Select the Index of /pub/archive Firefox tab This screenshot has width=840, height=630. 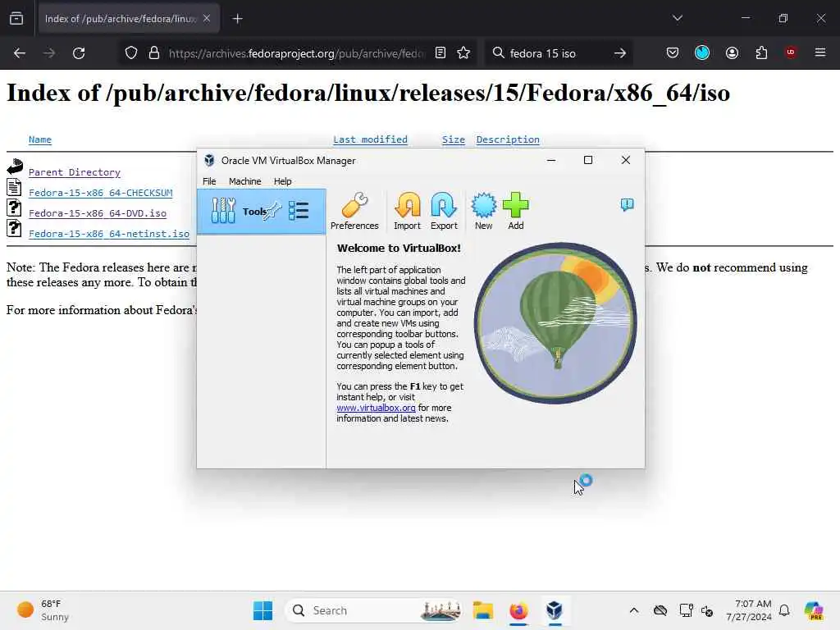click(129, 19)
